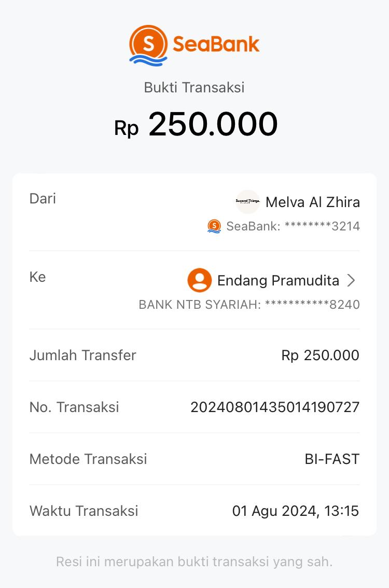Select the Waktu Transaksi label
This screenshot has width=389, height=588.
(x=84, y=511)
